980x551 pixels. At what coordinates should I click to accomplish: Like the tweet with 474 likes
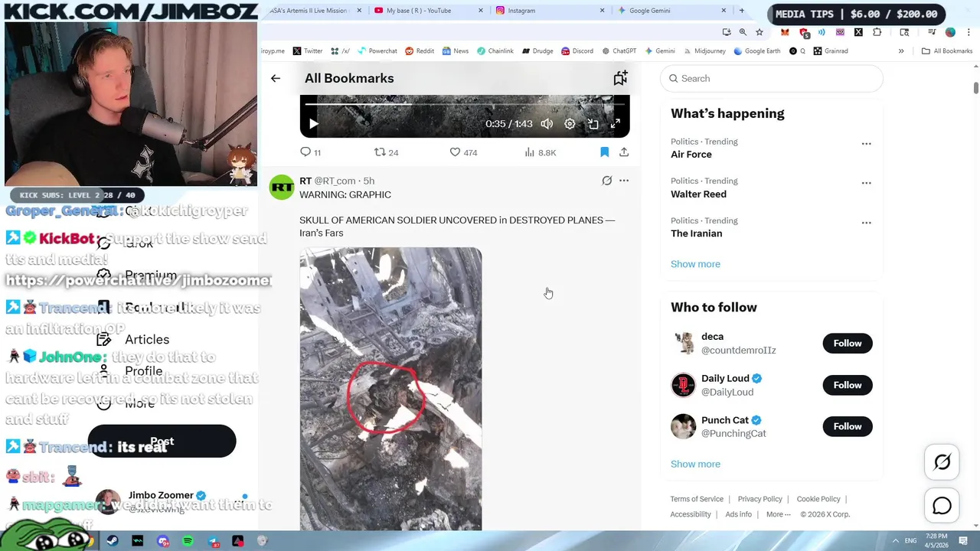pos(463,152)
